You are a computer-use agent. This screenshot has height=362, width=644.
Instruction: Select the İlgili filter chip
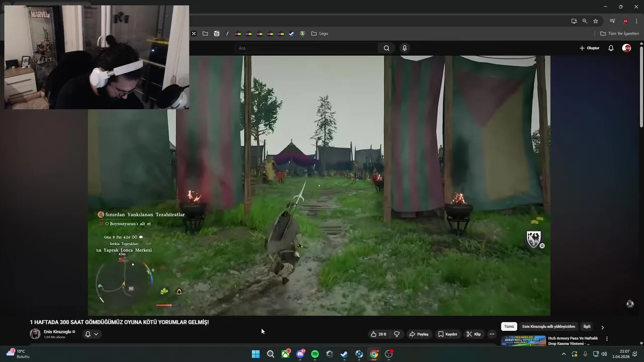pos(587,327)
